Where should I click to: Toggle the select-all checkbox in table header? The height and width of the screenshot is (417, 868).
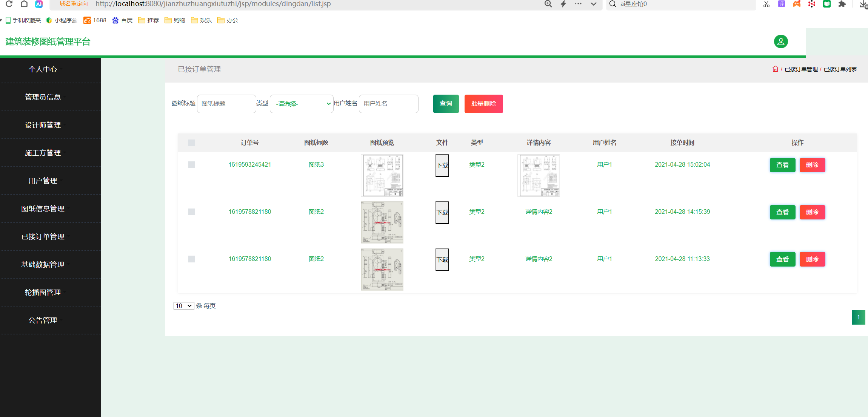click(192, 143)
